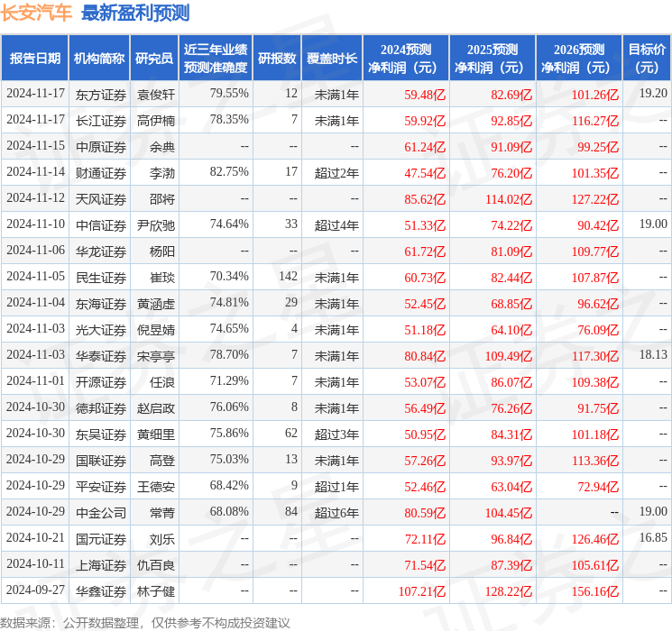This screenshot has width=672, height=631.
Task: Click 上海证券 institution cell
Action: pyautogui.click(x=101, y=565)
